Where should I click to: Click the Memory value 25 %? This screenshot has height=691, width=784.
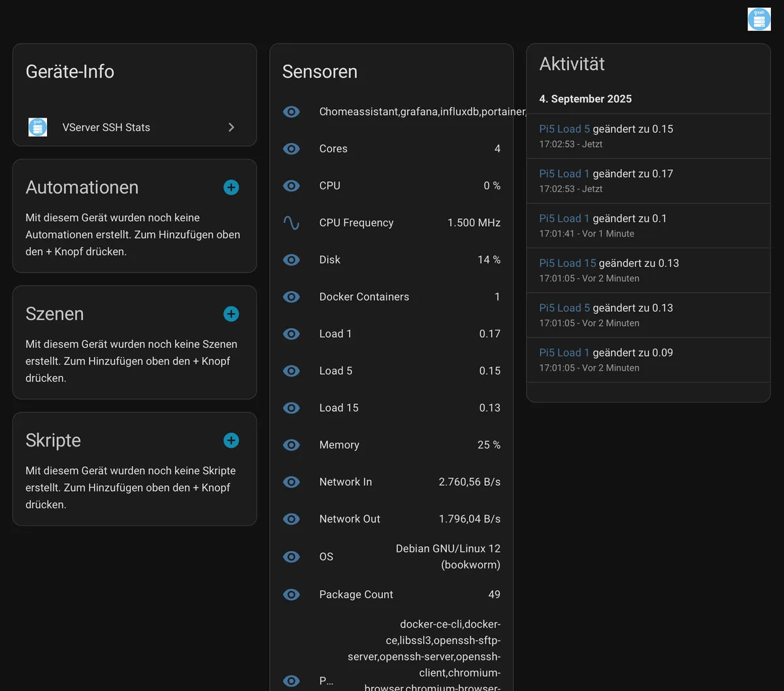(x=489, y=445)
